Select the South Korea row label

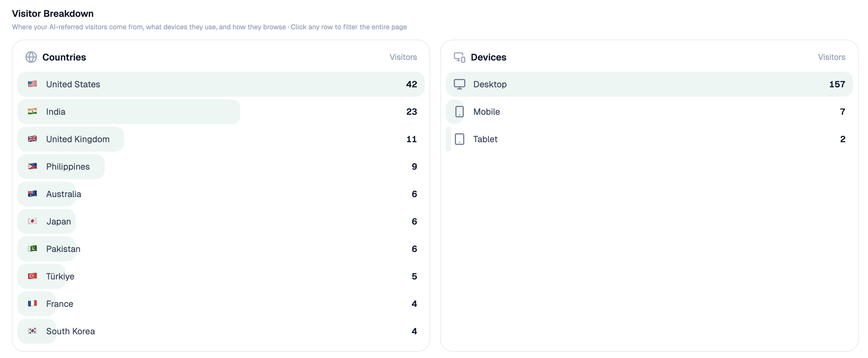[x=70, y=331]
